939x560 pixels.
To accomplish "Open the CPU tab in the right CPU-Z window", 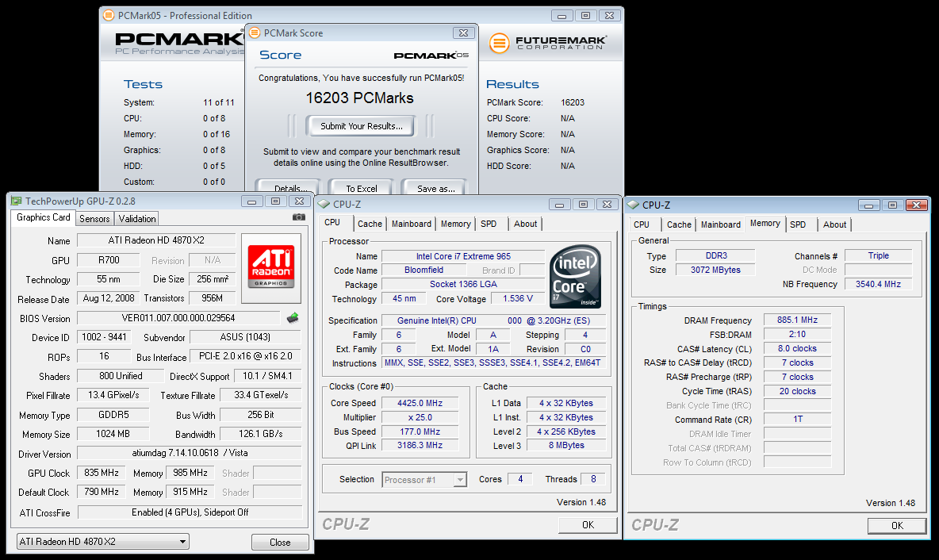I will tap(642, 224).
